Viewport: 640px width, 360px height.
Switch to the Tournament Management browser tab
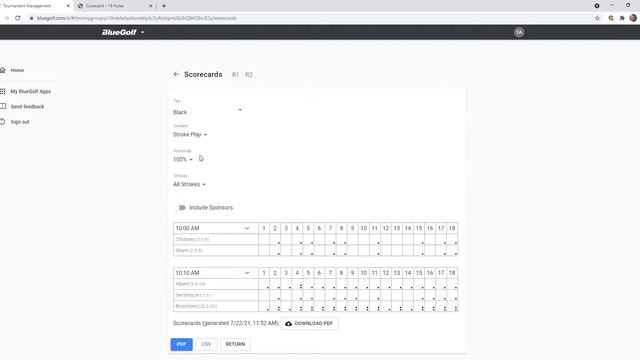click(36, 6)
